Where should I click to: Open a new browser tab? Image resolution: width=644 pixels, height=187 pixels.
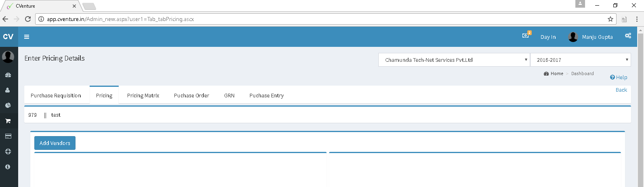point(89,6)
